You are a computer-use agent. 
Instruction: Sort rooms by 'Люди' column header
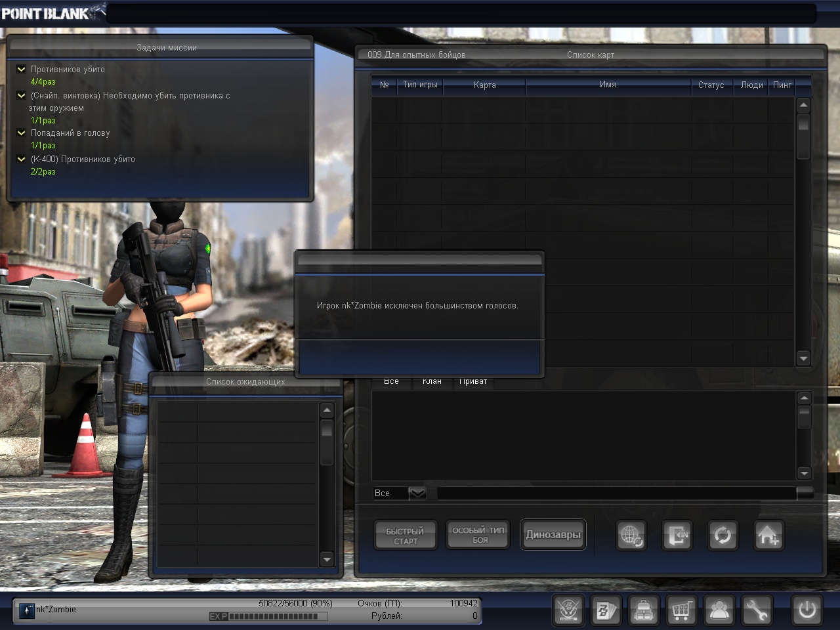pyautogui.click(x=751, y=85)
